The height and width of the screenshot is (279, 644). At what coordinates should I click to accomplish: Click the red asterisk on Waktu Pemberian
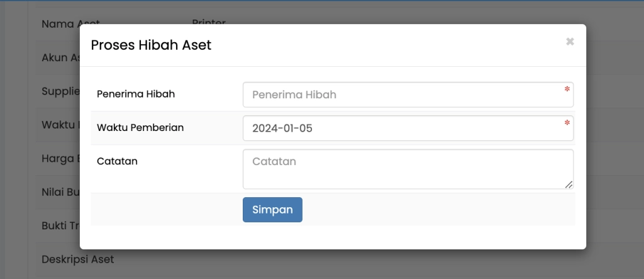coord(567,123)
